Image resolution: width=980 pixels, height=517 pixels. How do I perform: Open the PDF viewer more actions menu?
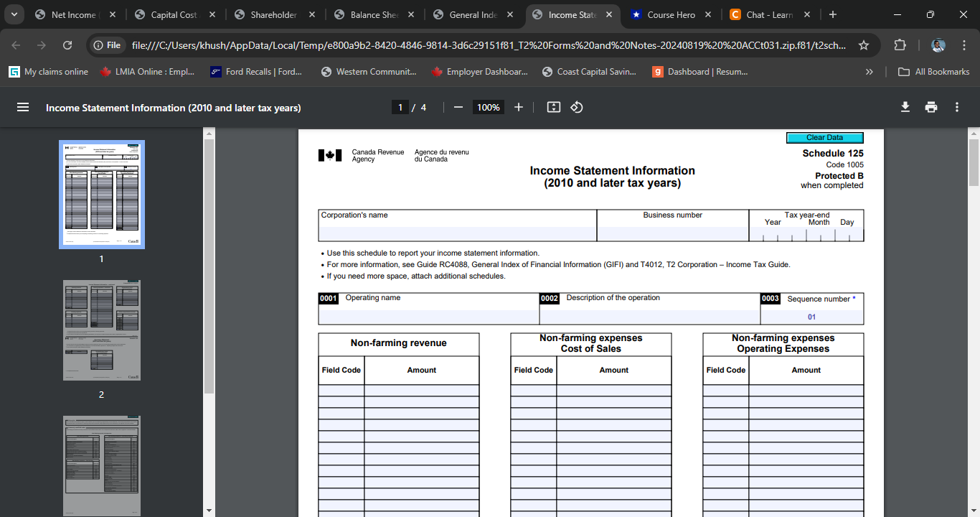pos(956,107)
